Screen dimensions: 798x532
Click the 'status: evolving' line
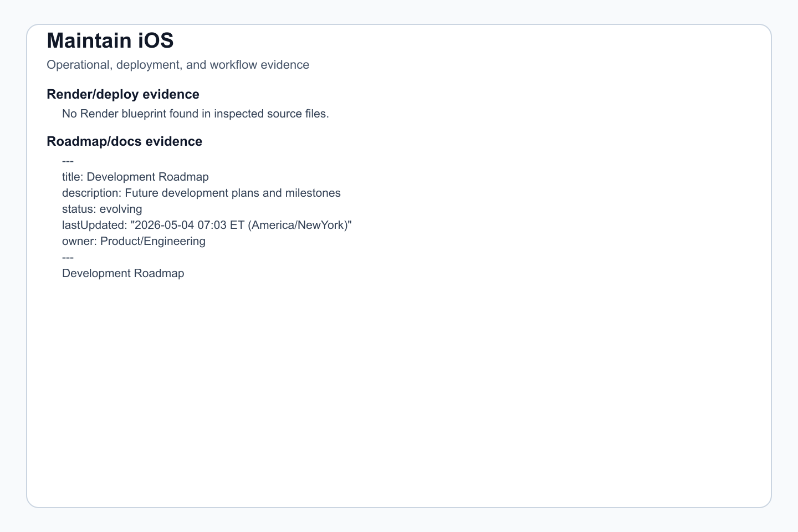coord(102,209)
